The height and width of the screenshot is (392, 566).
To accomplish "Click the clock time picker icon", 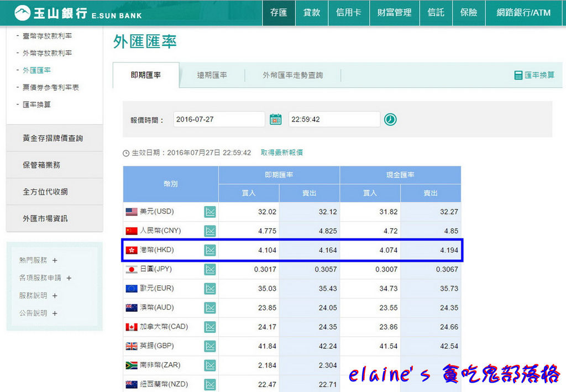I will (x=390, y=119).
